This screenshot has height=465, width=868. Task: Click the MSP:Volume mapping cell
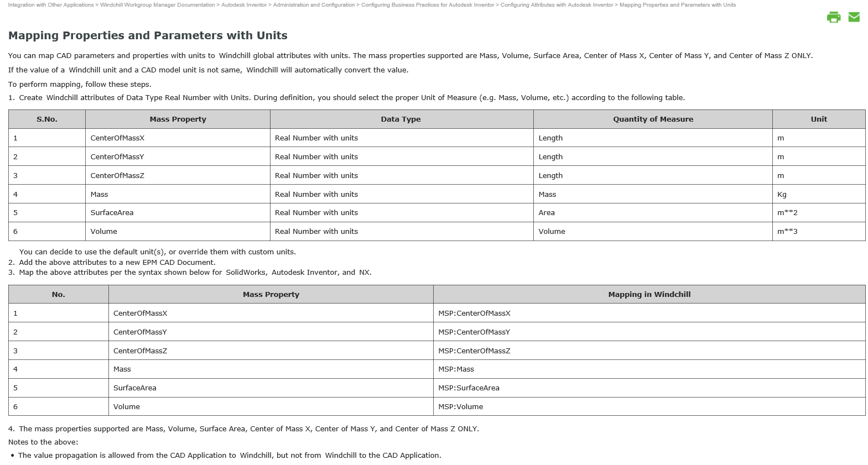(x=460, y=407)
